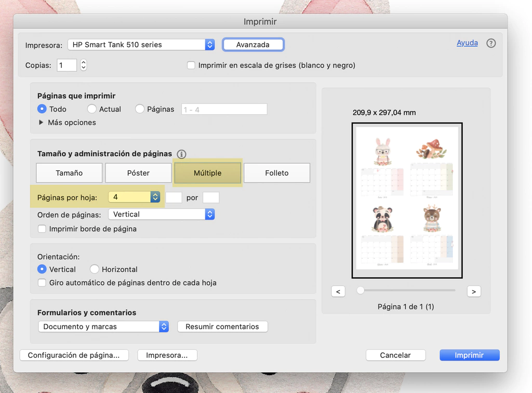The image size is (532, 393).
Task: Expand Más opciones disclosure triangle
Action: click(x=41, y=123)
